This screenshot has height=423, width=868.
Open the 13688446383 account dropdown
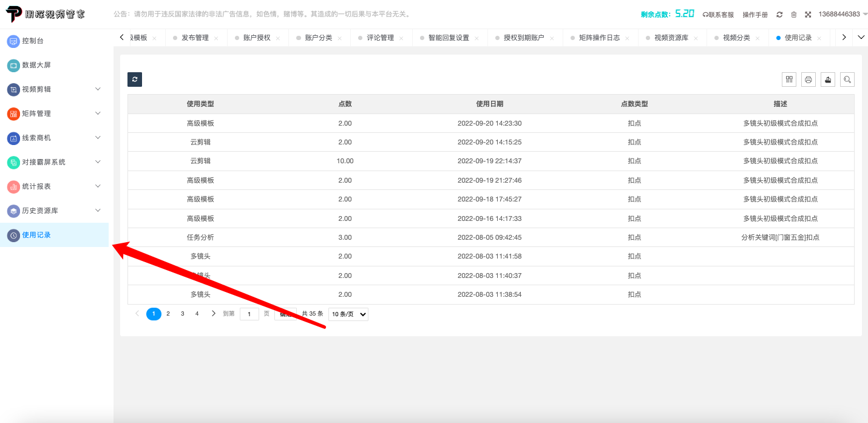tap(843, 14)
